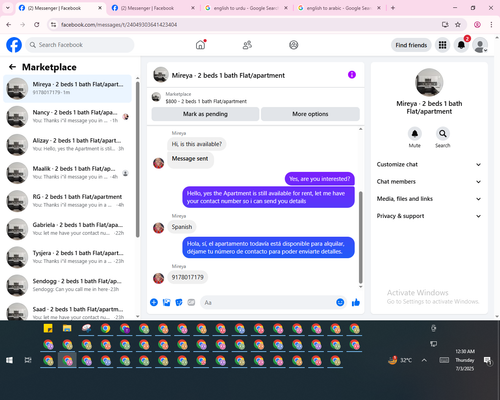Image resolution: width=500 pixels, height=400 pixels.
Task: Open Sticky Notes from the taskbar
Action: point(48,329)
